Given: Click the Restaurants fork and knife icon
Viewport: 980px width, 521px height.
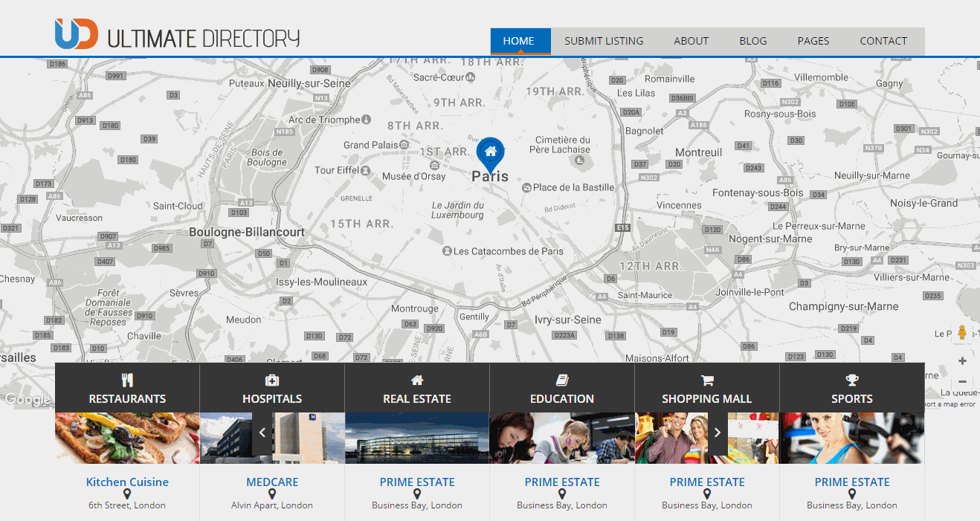Looking at the screenshot, I should [127, 381].
